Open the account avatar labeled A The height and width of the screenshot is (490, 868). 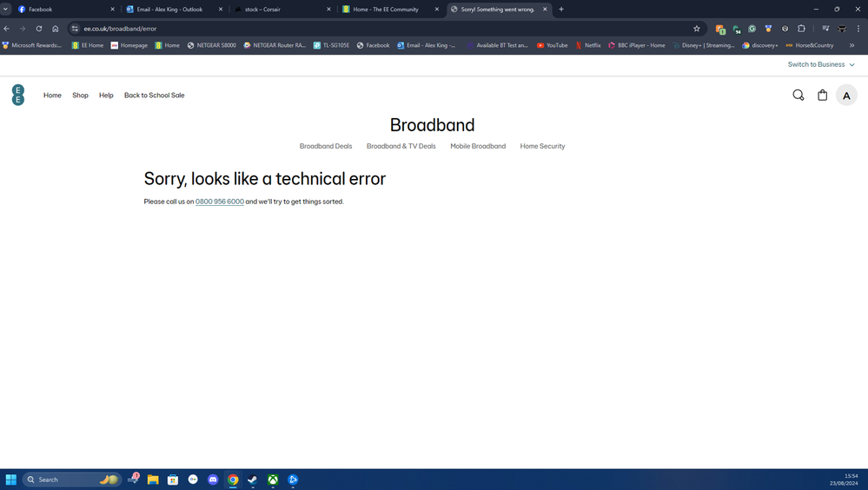click(846, 96)
